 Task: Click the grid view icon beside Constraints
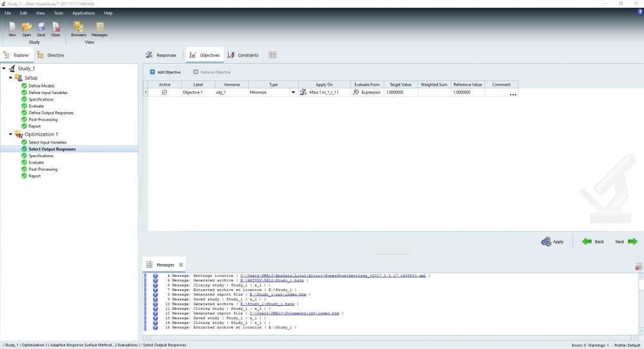pyautogui.click(x=272, y=55)
